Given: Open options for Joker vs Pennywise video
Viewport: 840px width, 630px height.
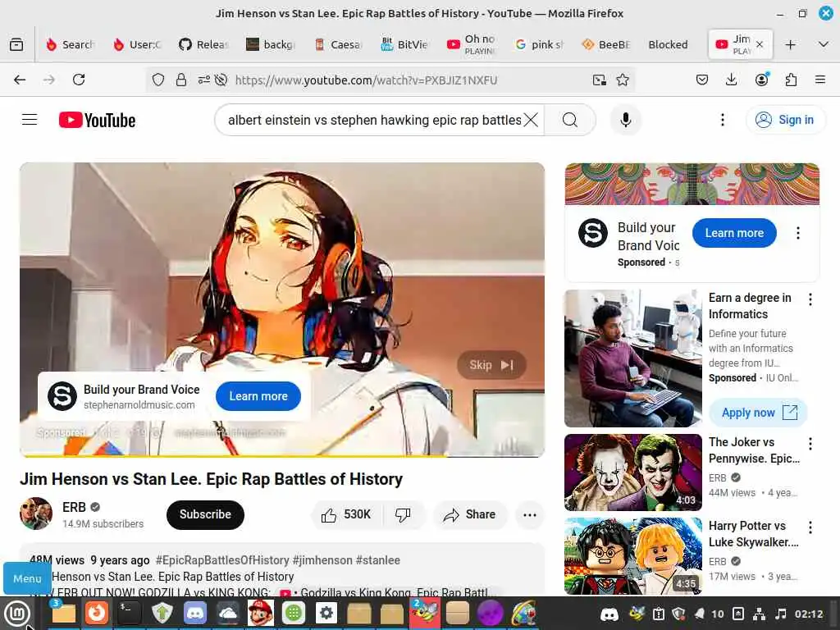Looking at the screenshot, I should (x=810, y=444).
